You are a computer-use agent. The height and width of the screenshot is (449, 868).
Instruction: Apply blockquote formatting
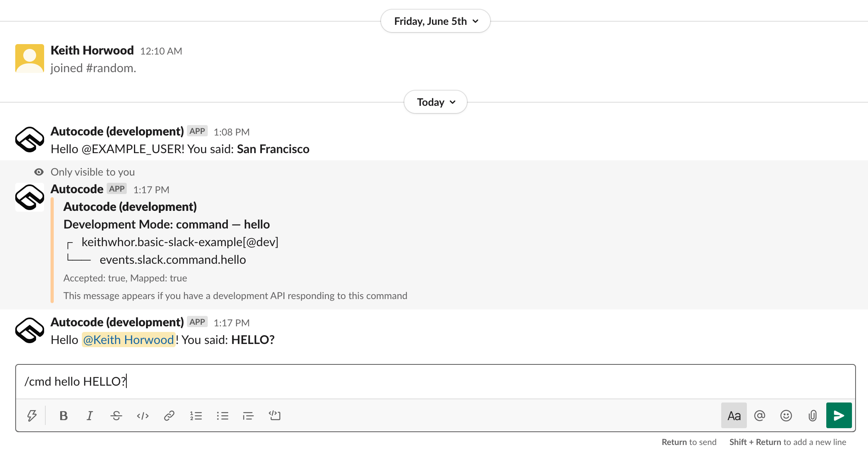(x=248, y=416)
